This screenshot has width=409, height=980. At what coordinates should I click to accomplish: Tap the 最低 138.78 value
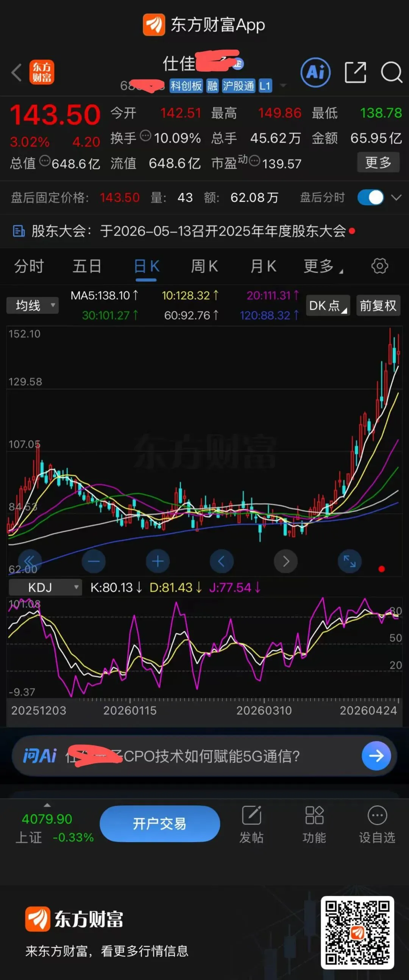pyautogui.click(x=381, y=113)
